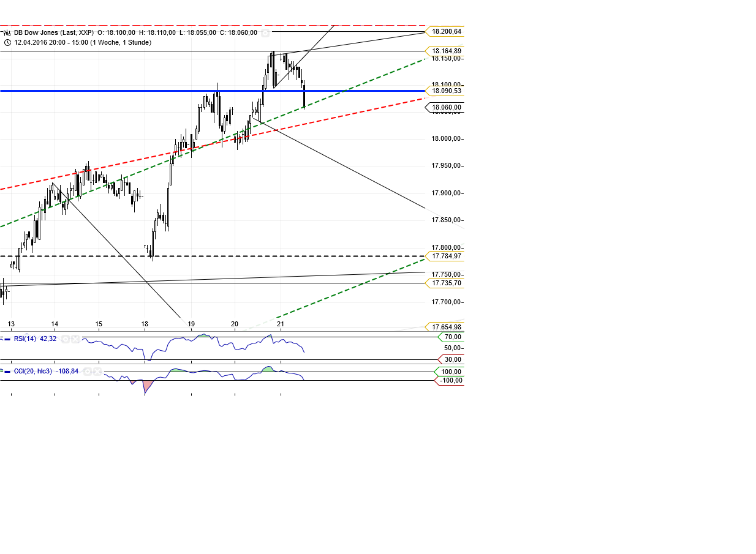Click the clock icon beside the date range
The height and width of the screenshot is (554, 756).
(7, 42)
